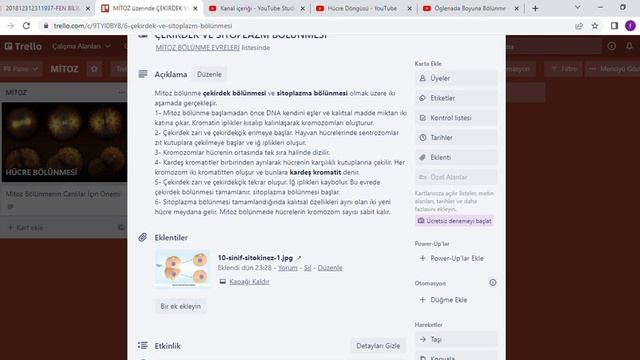
Task: Bookmark this page with the star icon
Action: click(595, 26)
